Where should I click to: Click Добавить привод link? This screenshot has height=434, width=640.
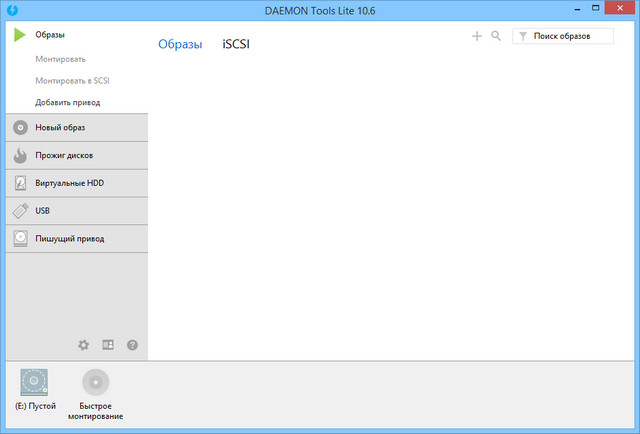pyautogui.click(x=67, y=102)
